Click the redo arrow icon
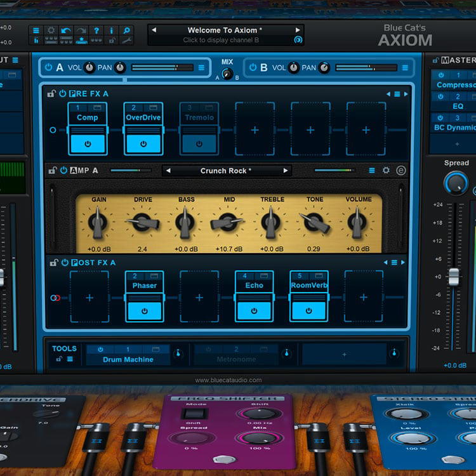Image resolution: width=476 pixels, height=476 pixels. tap(81, 30)
